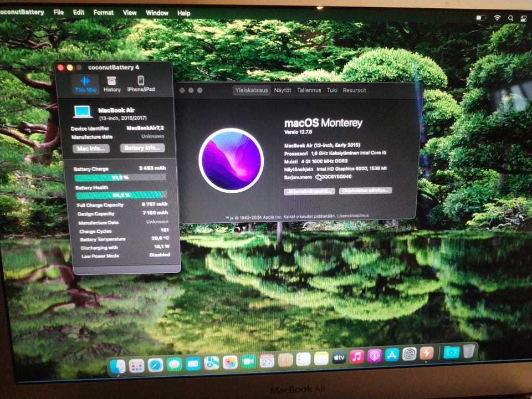The height and width of the screenshot is (399, 532).
Task: Click the Mac Info... button
Action: tap(91, 149)
